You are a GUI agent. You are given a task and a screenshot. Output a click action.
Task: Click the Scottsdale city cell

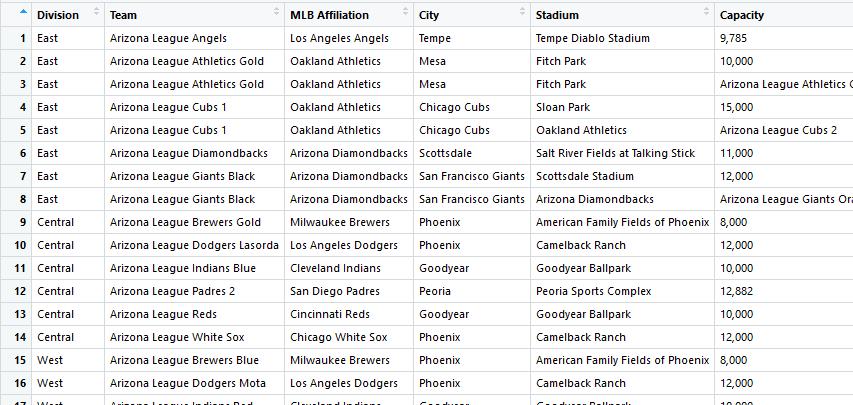(445, 153)
